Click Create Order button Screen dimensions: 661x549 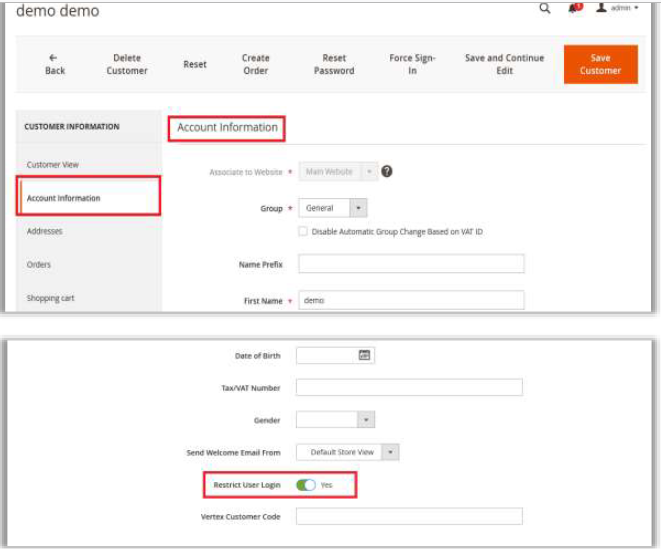coord(255,64)
